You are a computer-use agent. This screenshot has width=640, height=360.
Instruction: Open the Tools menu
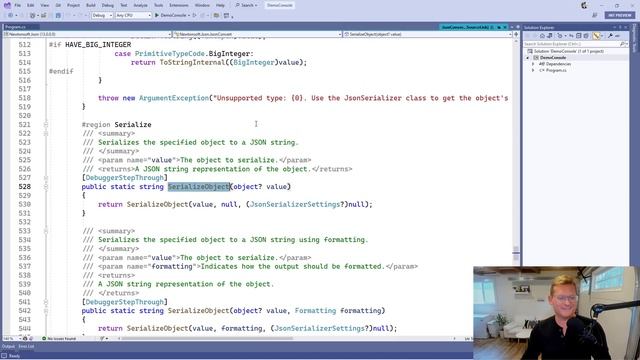tap(158, 5)
